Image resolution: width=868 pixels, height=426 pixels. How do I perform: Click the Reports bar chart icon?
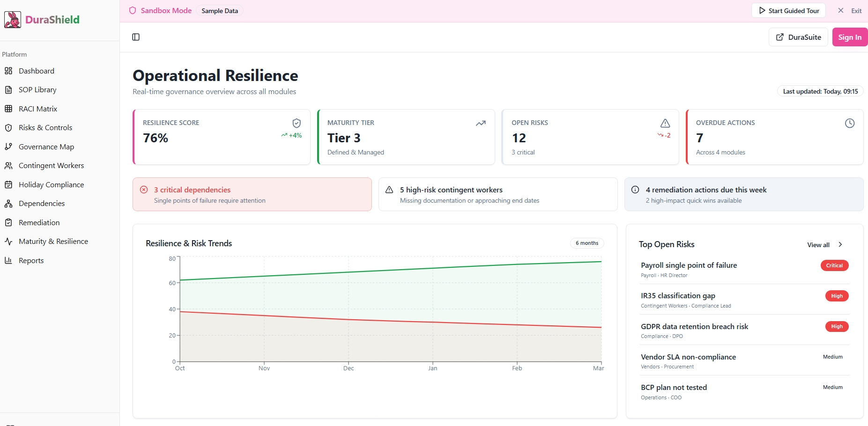click(x=8, y=260)
